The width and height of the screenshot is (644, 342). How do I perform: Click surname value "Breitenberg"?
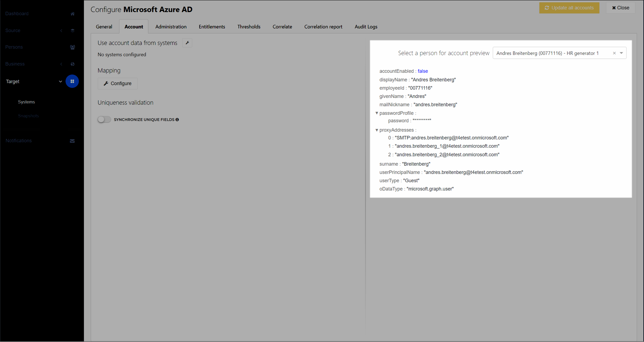[416, 164]
